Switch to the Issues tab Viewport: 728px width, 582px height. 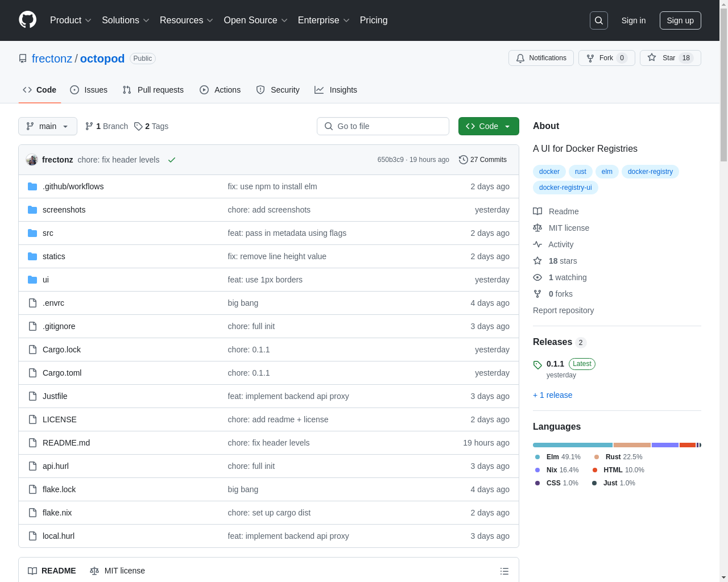coord(89,90)
